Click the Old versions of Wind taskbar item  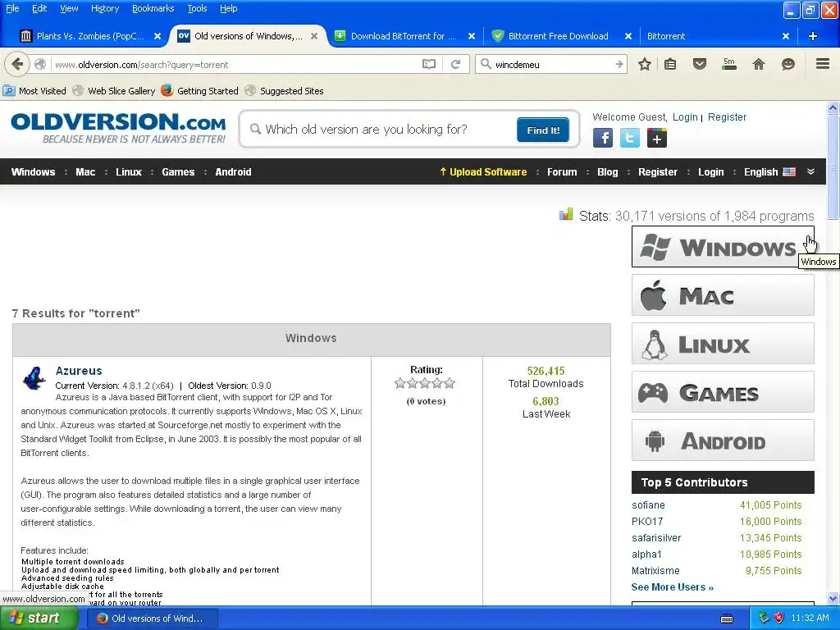pos(151,619)
